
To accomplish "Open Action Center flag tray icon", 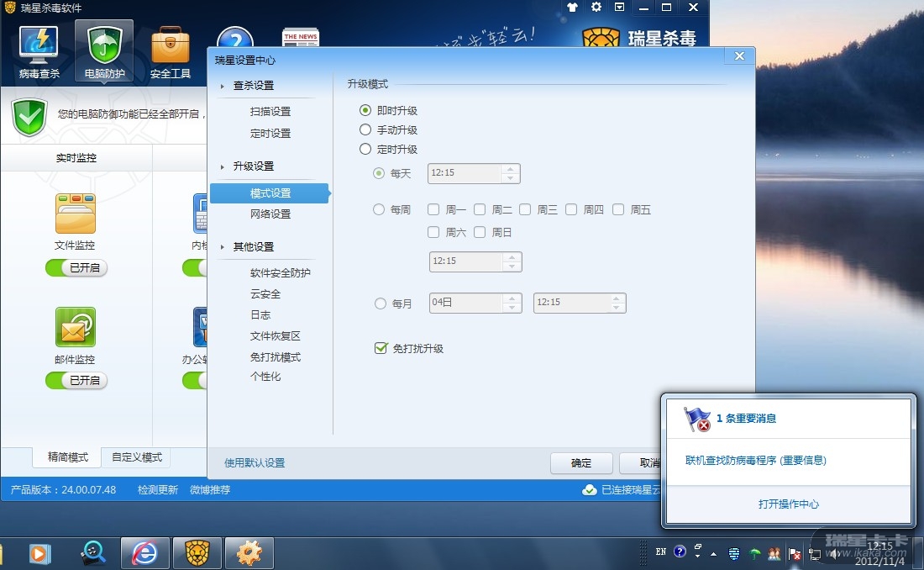I will [x=795, y=553].
